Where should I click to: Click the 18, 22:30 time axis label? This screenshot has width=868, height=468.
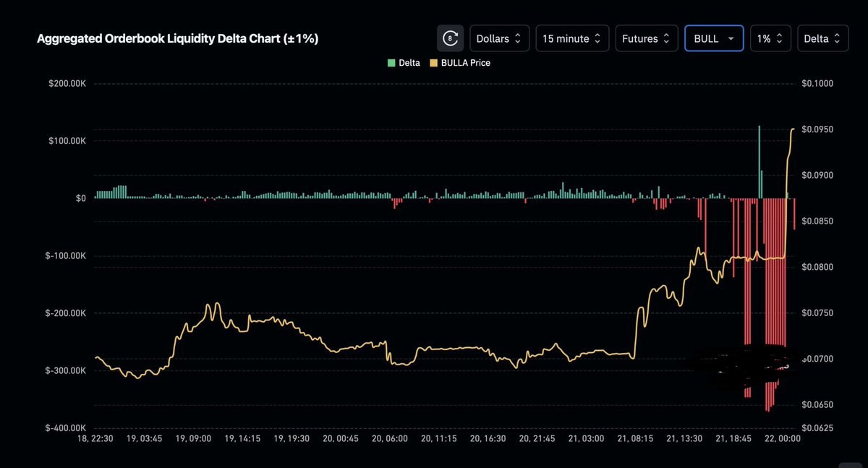95,439
